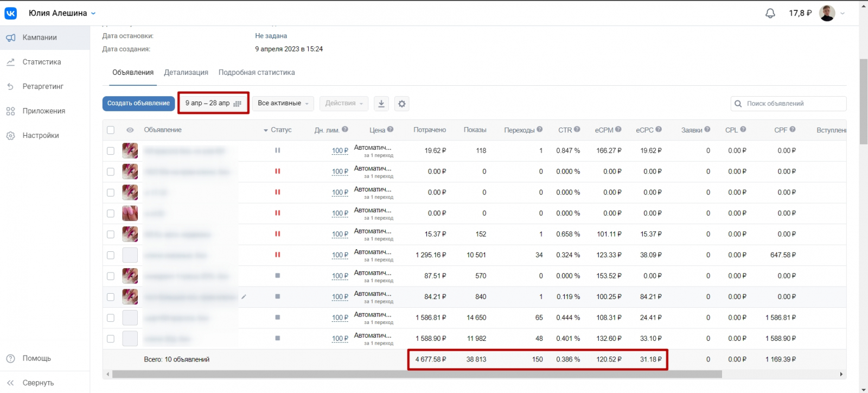Open table settings gear icon
The width and height of the screenshot is (868, 393).
coord(401,104)
